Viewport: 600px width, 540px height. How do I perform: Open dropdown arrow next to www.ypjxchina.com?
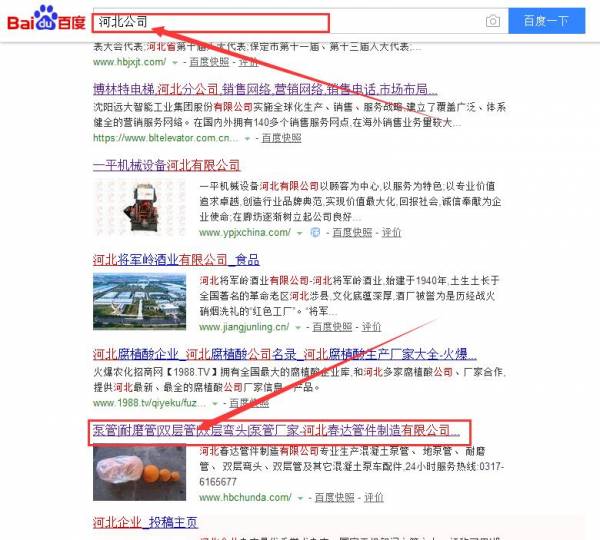[299, 233]
